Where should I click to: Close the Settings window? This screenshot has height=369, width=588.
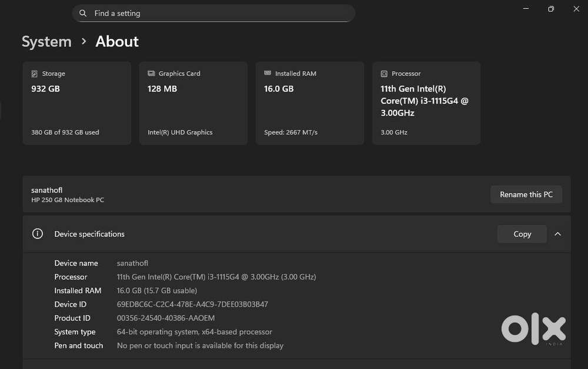coord(576,9)
